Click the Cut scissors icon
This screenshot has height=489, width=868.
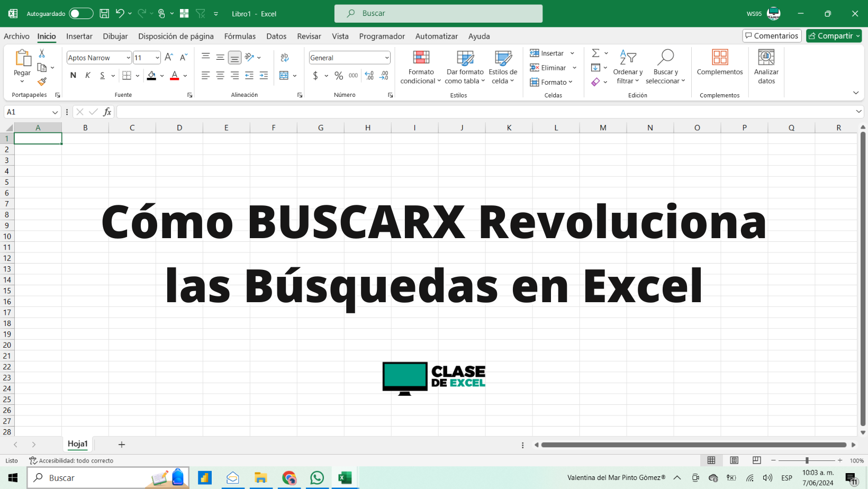click(x=42, y=53)
